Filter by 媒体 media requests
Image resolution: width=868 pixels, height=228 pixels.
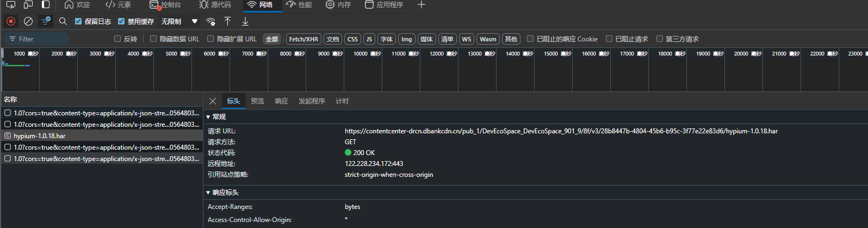point(427,39)
